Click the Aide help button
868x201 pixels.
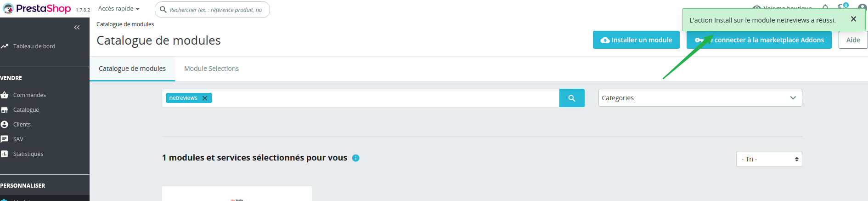coord(853,40)
